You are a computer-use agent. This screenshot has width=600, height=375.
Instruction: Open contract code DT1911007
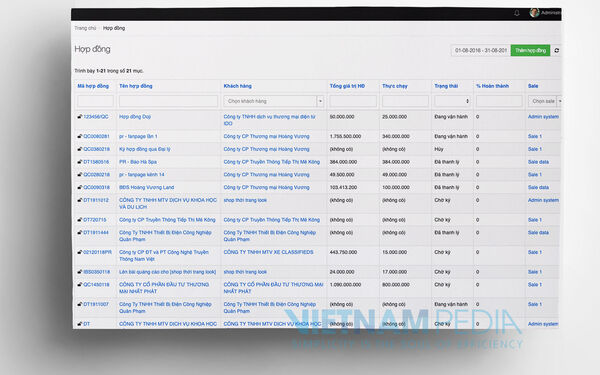coord(96,304)
